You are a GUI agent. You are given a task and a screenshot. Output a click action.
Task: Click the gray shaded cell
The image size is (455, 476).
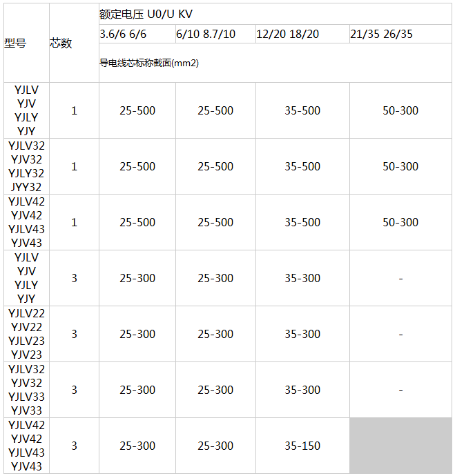tap(400, 446)
